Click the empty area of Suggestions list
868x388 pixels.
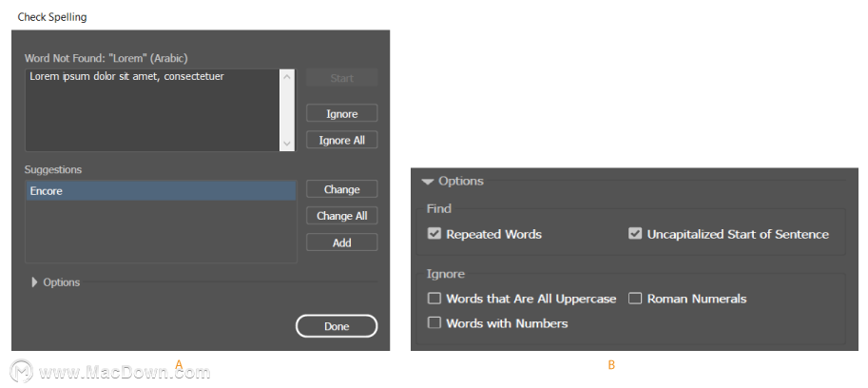click(x=161, y=231)
